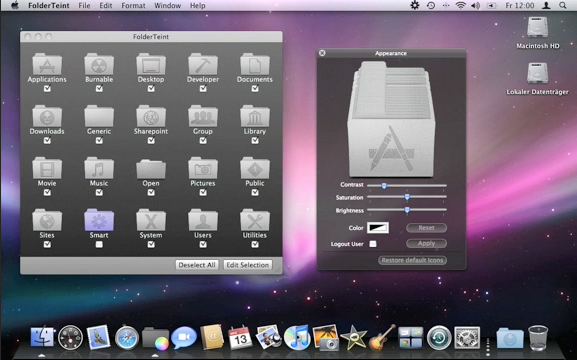Uncheck the Generic folder checkbox
This screenshot has width=577, height=360.
99,141
